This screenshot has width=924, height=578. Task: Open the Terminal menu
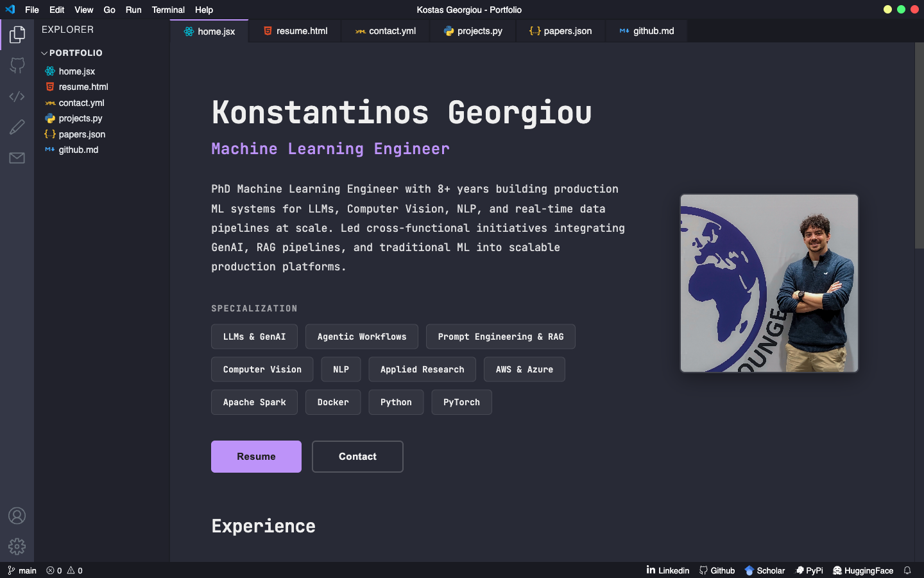coord(168,10)
